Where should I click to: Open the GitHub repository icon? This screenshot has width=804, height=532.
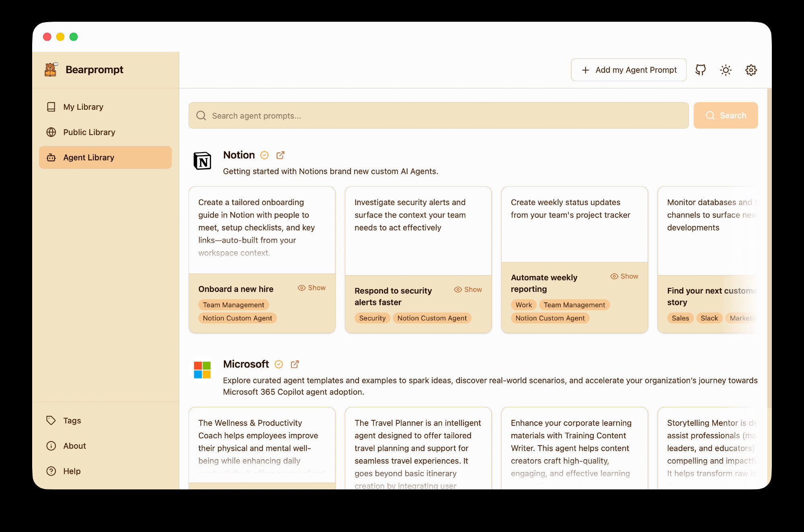coord(701,70)
